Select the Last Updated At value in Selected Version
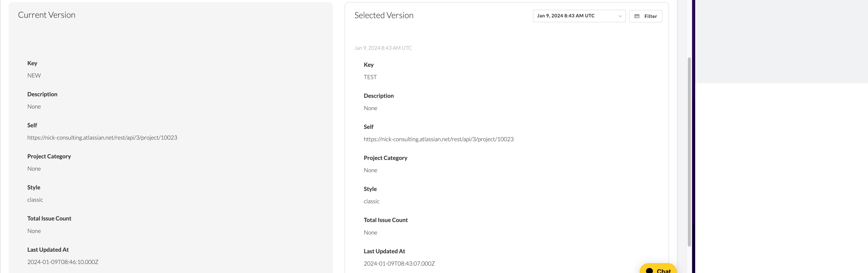The height and width of the screenshot is (273, 868). pyautogui.click(x=399, y=263)
